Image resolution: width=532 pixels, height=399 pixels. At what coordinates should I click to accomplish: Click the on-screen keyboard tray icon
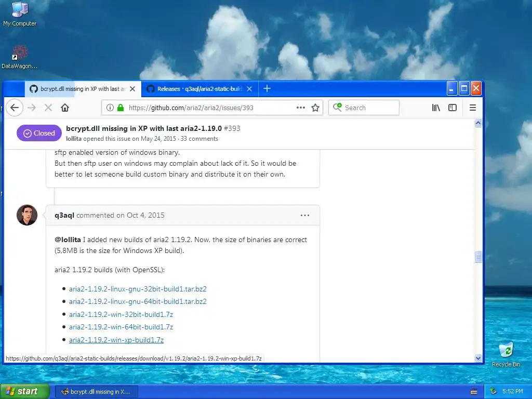[474, 392]
